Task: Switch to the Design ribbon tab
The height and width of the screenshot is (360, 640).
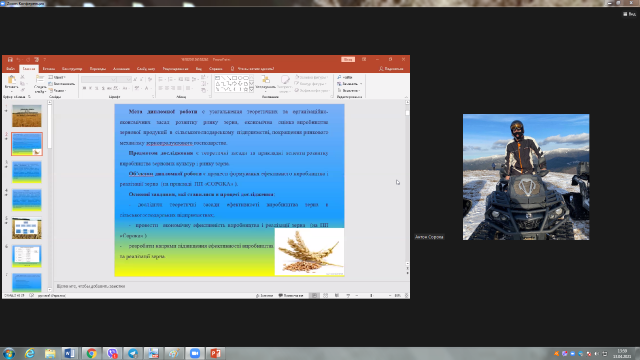Action: [x=72, y=69]
